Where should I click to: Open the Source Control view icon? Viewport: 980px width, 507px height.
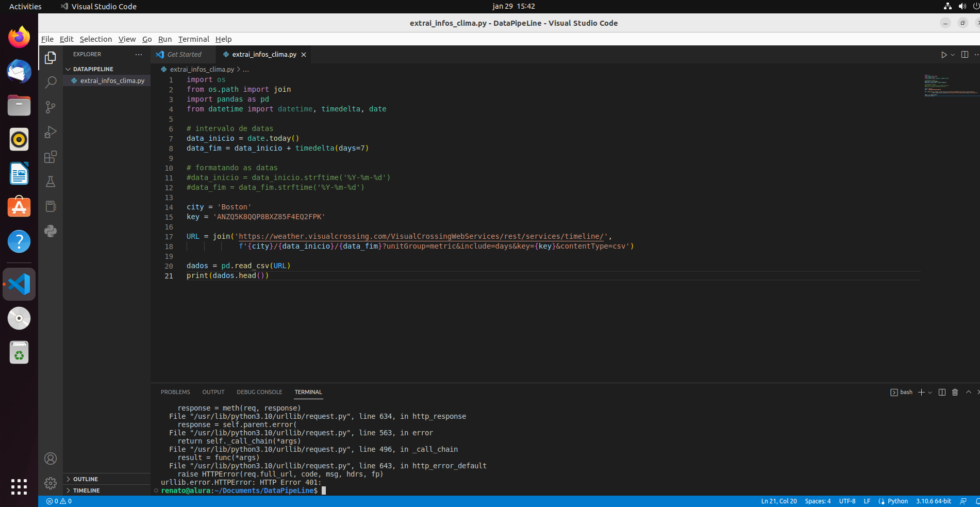[51, 107]
